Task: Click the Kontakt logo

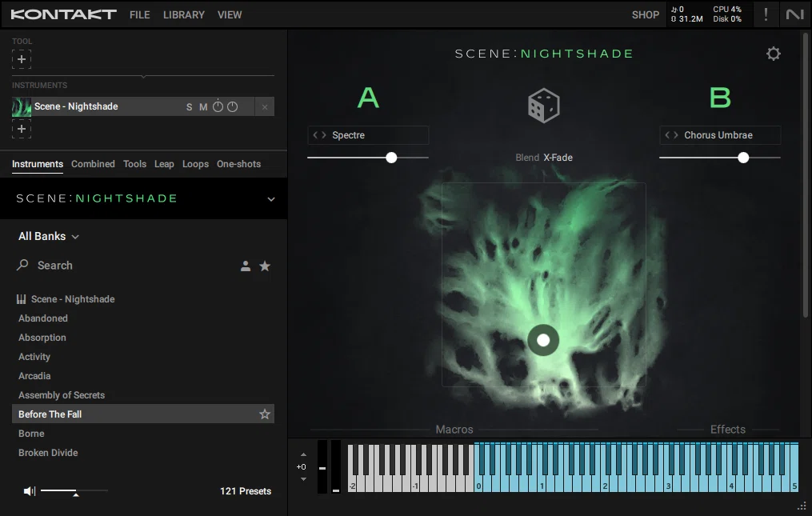Action: (x=64, y=14)
